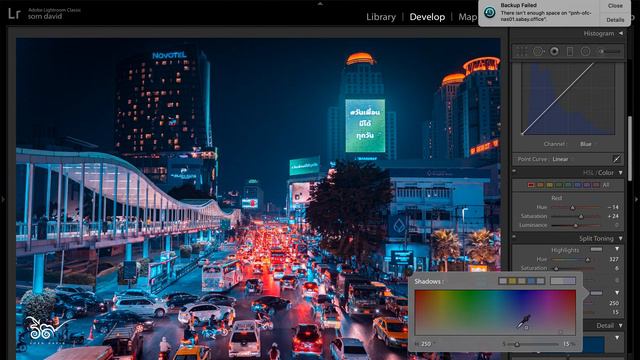Click the Lightroom Lr logo
640x360 pixels.
tap(14, 13)
